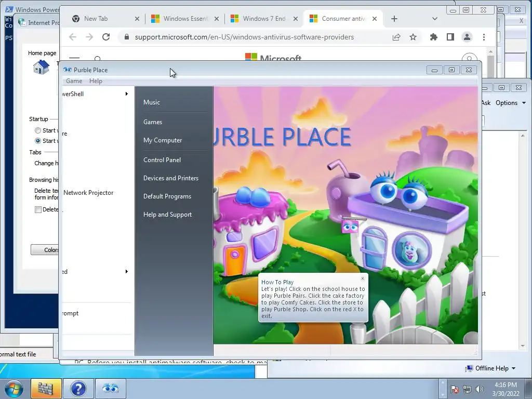Screen dimensions: 532x399
Task: Open Games from the Start menu panel
Action: point(153,122)
